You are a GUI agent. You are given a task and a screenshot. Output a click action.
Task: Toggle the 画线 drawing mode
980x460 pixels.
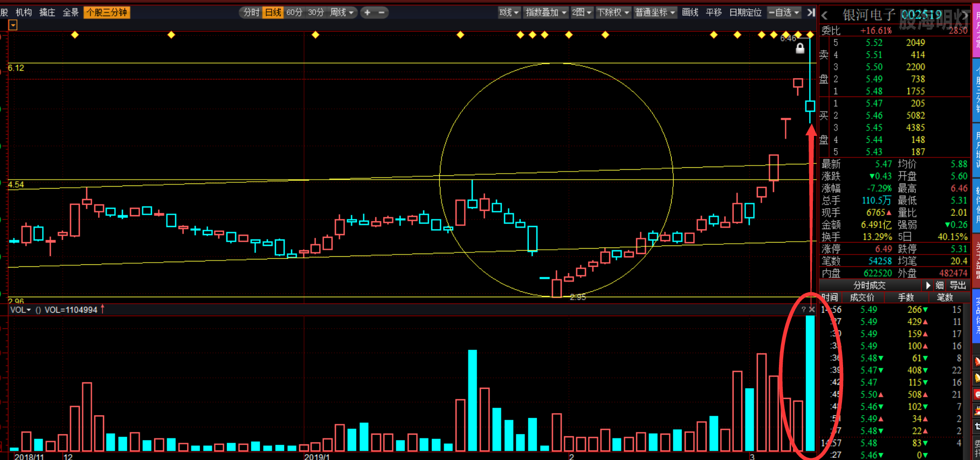pyautogui.click(x=691, y=12)
